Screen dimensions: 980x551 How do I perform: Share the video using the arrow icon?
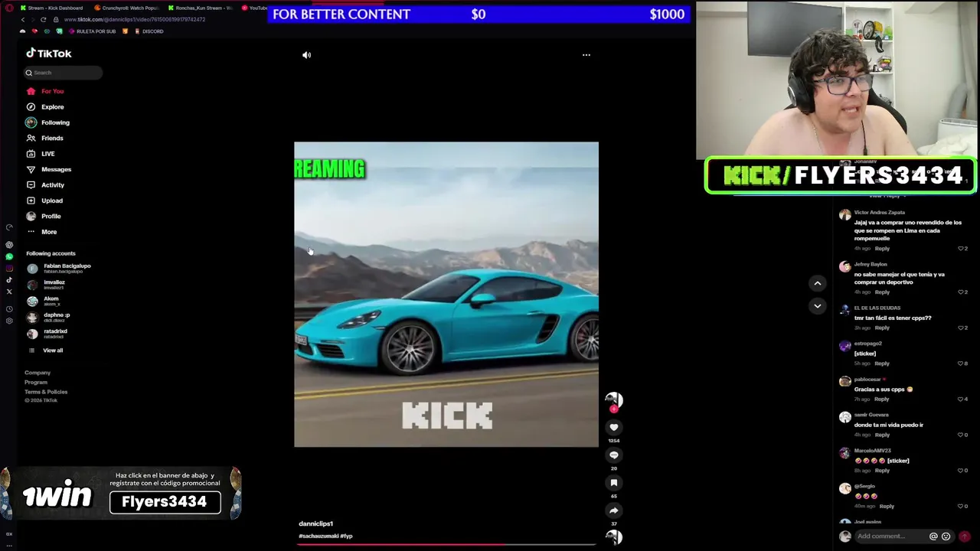coord(613,510)
